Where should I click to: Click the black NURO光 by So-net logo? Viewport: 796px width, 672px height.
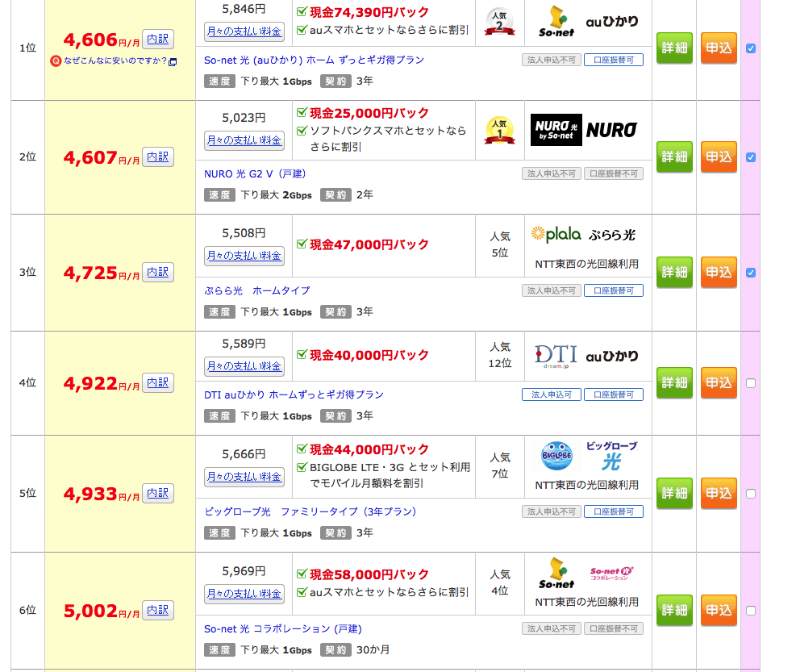point(556,130)
